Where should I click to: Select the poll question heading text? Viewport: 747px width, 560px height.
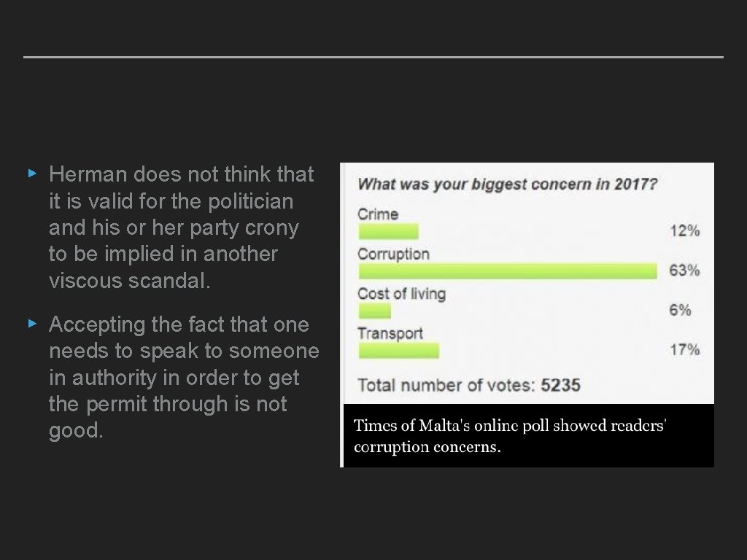tap(507, 184)
